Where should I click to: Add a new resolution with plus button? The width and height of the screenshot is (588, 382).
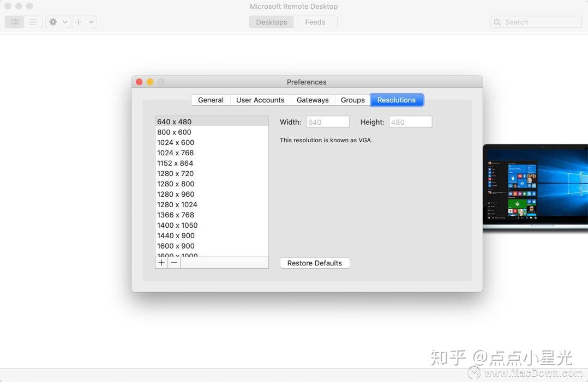coord(161,263)
